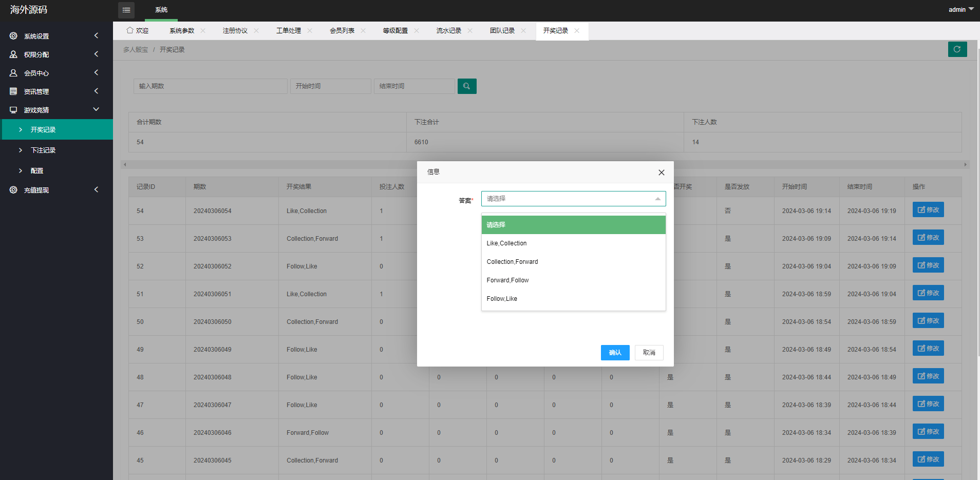Click the hamburger menu toggle icon

pyautogui.click(x=126, y=10)
